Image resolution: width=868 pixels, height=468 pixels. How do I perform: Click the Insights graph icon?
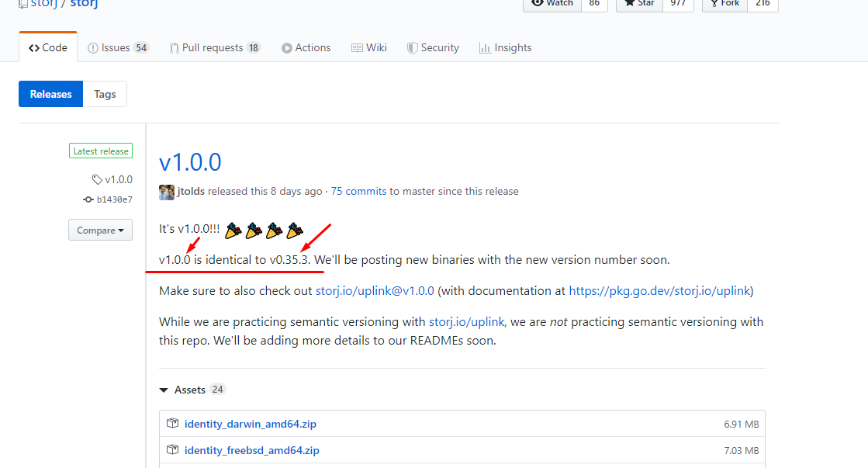coord(485,48)
